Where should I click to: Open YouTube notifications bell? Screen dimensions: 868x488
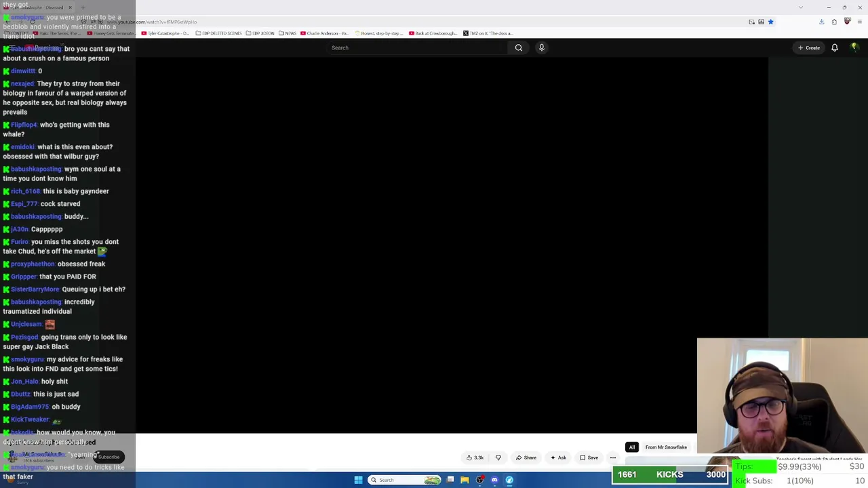[x=835, y=47]
